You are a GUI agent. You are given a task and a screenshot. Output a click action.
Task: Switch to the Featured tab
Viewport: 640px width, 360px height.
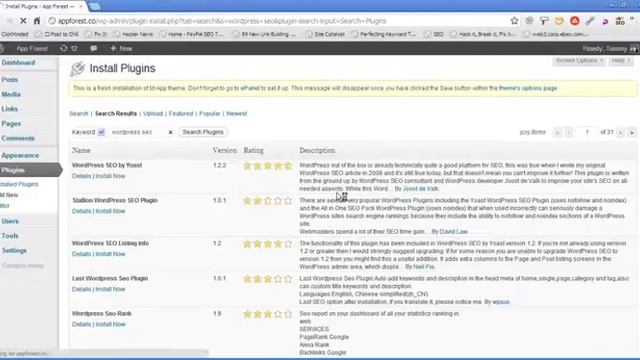coord(181,113)
